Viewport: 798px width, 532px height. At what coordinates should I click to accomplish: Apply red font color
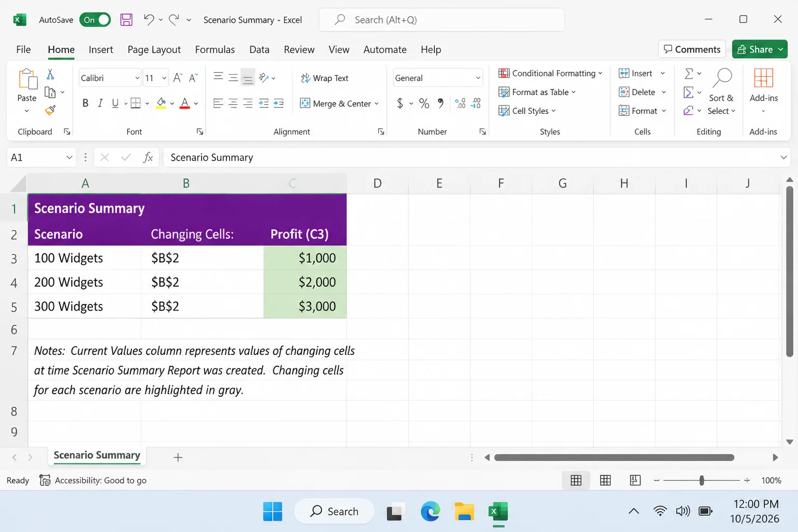pos(184,103)
